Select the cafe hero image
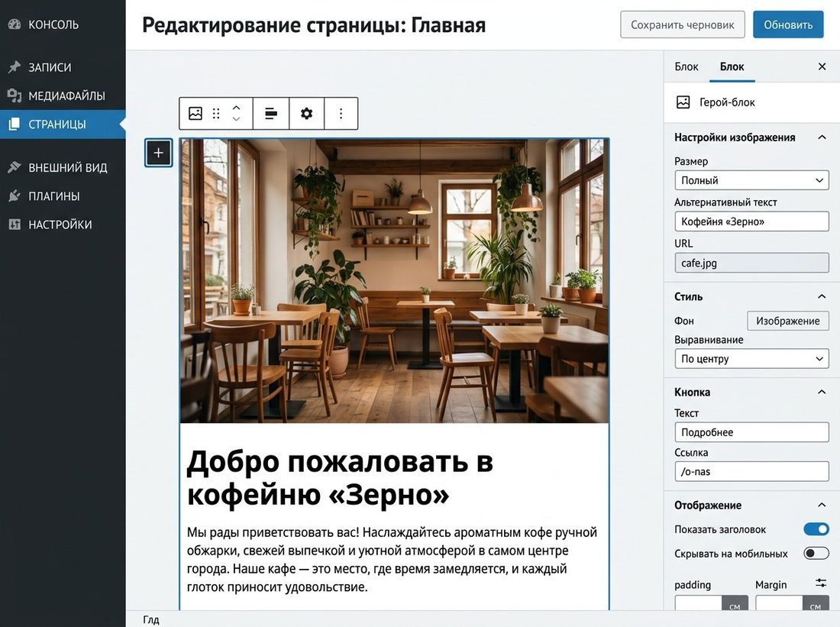This screenshot has height=627, width=840. pyautogui.click(x=394, y=281)
